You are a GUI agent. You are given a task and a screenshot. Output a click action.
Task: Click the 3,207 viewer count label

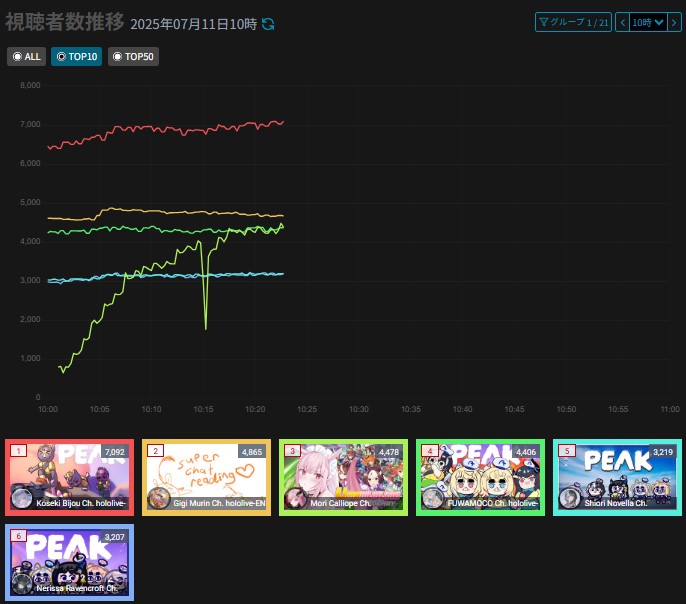115,537
